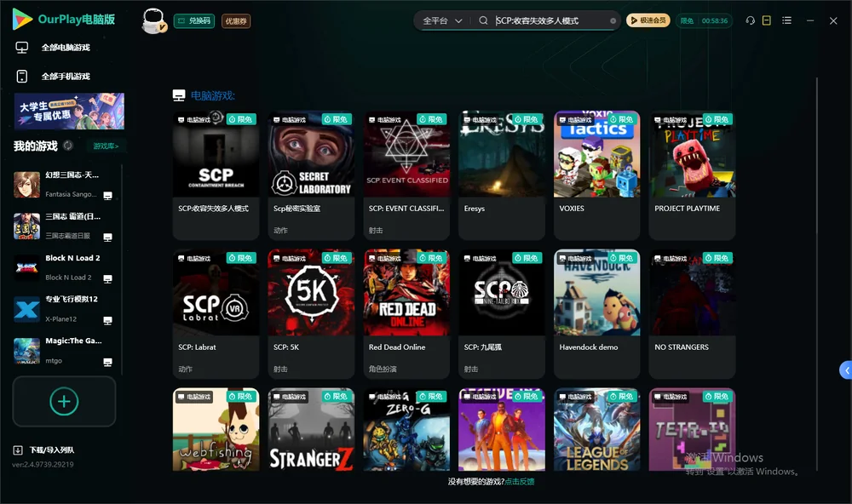This screenshot has width=852, height=504.
Task: Open the user avatar profile
Action: (153, 21)
